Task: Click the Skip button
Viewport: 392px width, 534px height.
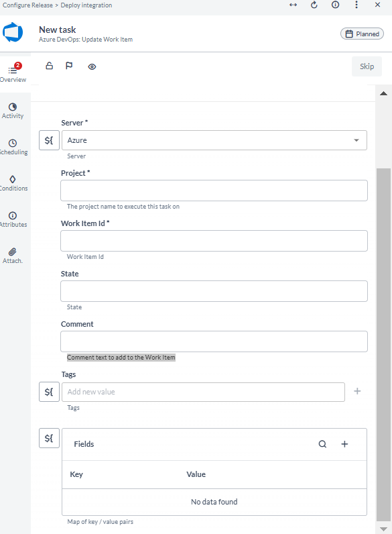Action: (367, 66)
